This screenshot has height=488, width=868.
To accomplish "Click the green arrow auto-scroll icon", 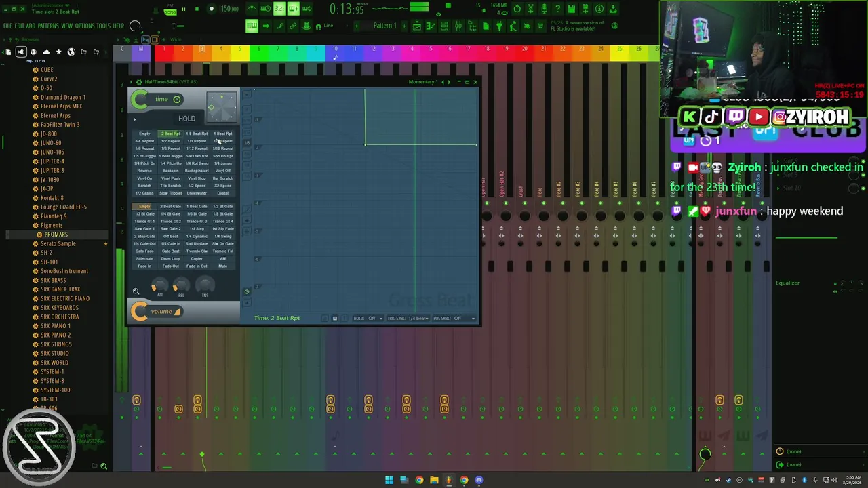I will pos(265,26).
